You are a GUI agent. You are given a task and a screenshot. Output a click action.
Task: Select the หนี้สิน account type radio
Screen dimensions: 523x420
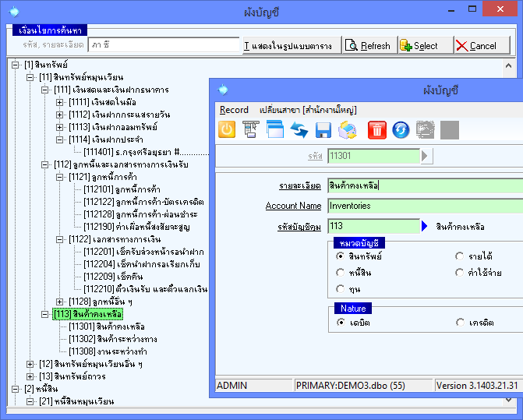click(x=341, y=273)
